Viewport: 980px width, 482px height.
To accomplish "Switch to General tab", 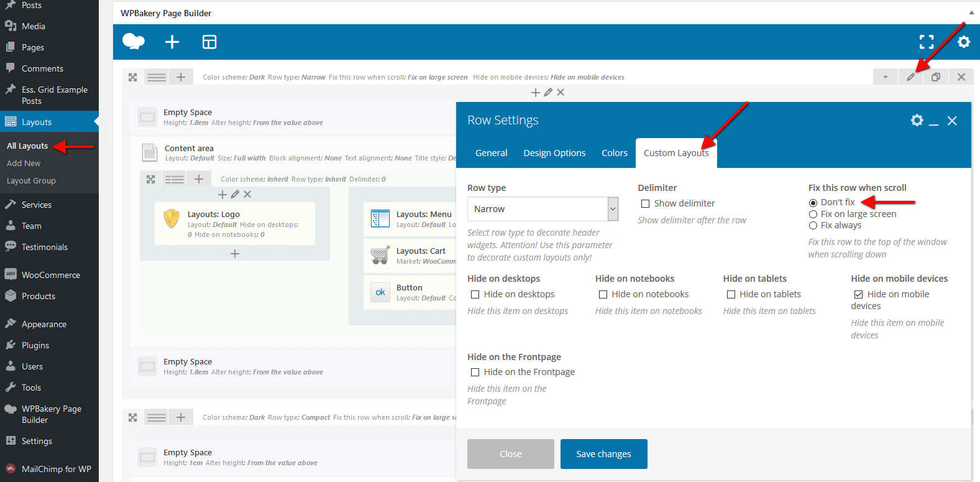I will tap(492, 153).
